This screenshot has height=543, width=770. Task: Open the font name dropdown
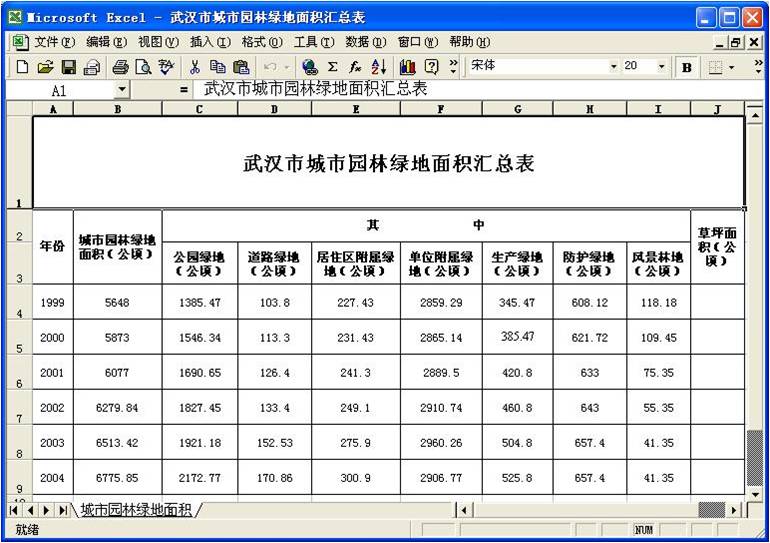pyautogui.click(x=614, y=67)
